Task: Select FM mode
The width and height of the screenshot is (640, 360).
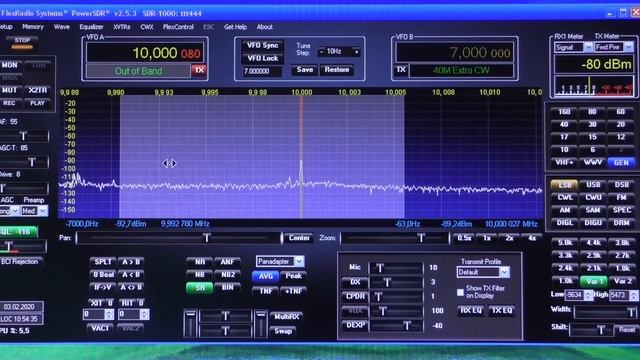Action: tap(621, 198)
